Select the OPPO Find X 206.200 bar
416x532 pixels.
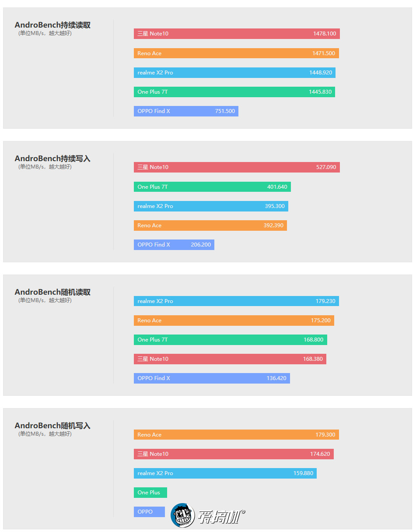(x=174, y=245)
